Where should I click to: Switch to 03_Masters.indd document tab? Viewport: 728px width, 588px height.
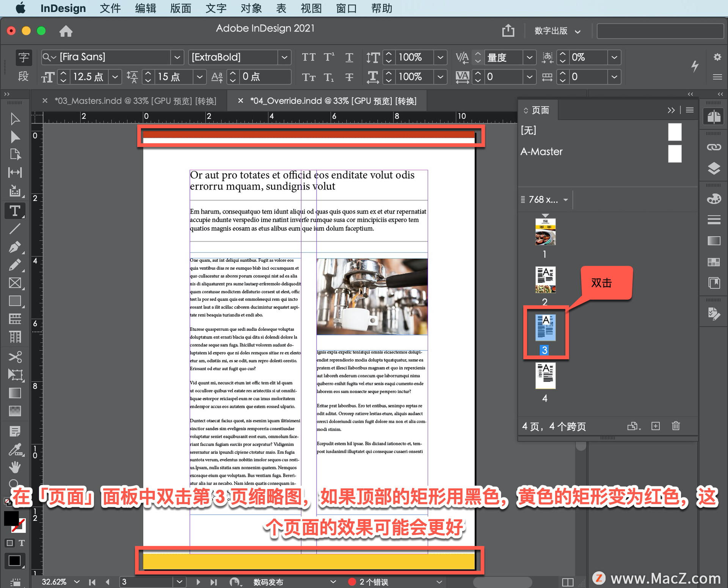pos(135,101)
